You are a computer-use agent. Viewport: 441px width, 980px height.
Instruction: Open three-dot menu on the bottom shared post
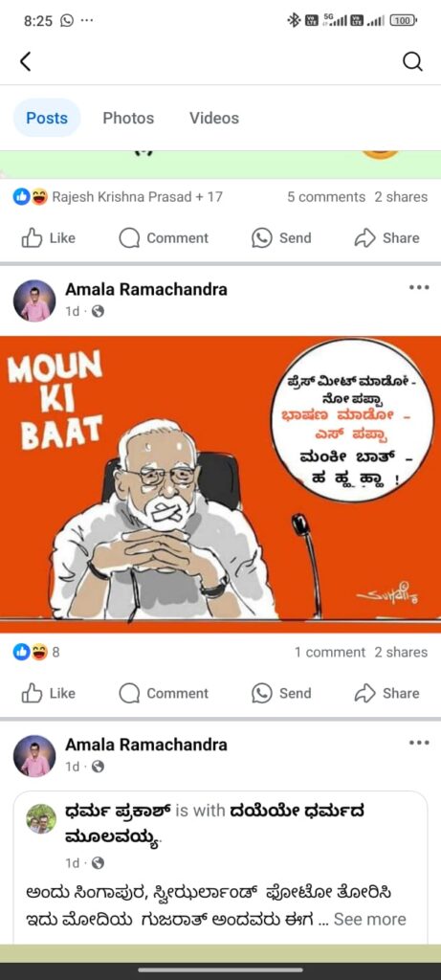click(x=419, y=743)
